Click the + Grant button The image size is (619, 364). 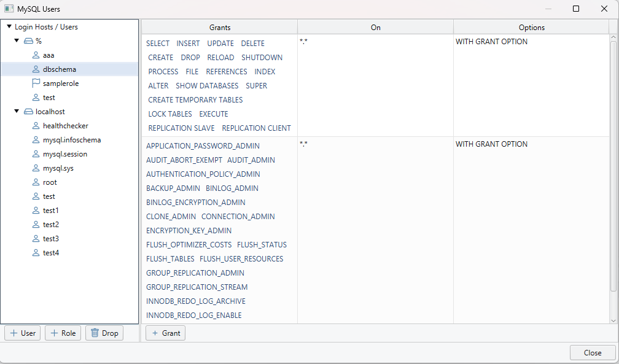[165, 333]
